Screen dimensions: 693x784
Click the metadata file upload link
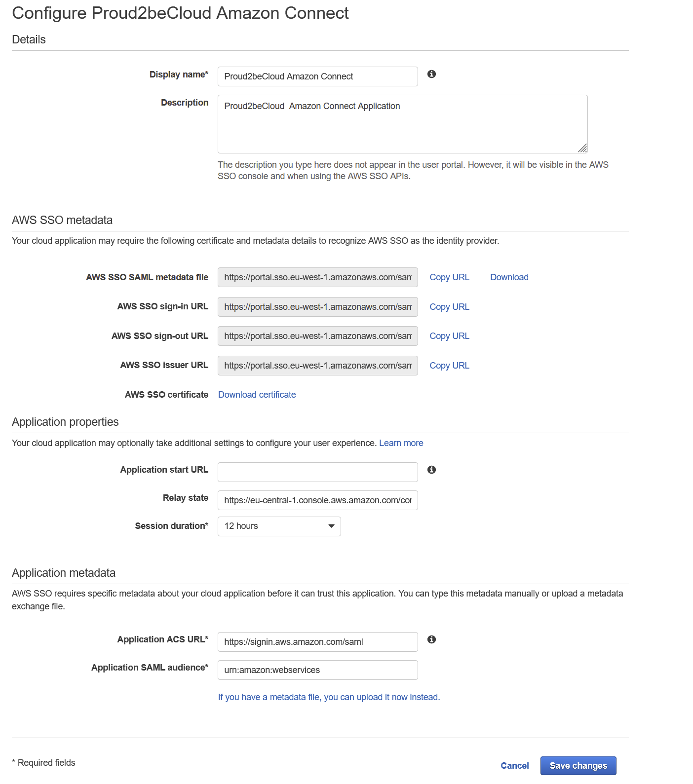pyautogui.click(x=329, y=697)
